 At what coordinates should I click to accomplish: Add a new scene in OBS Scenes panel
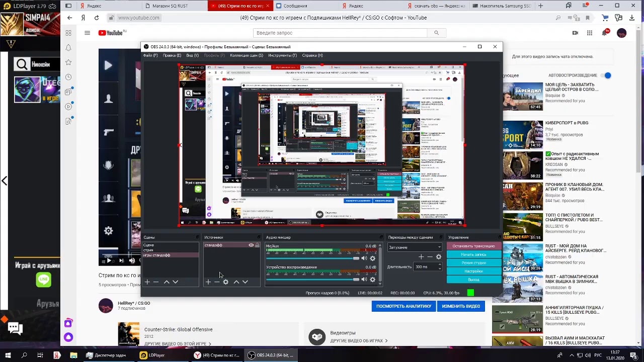coord(147,282)
